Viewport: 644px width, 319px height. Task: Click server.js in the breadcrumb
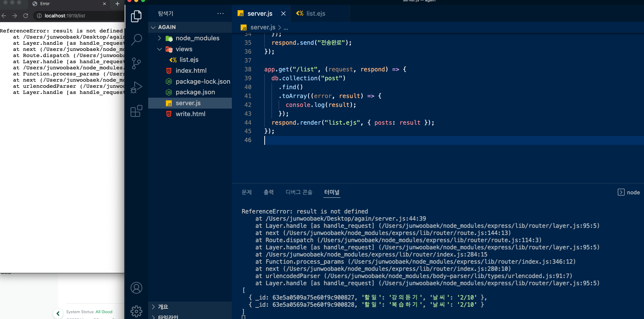pyautogui.click(x=263, y=27)
